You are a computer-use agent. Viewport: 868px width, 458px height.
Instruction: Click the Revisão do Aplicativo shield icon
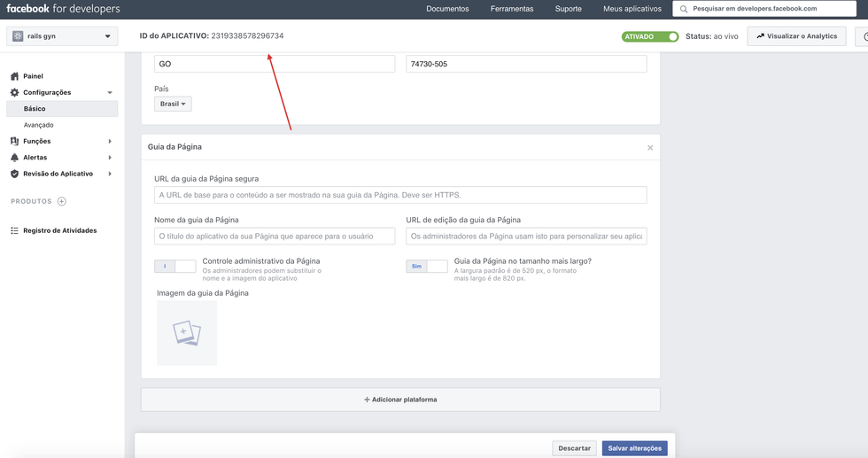click(14, 174)
